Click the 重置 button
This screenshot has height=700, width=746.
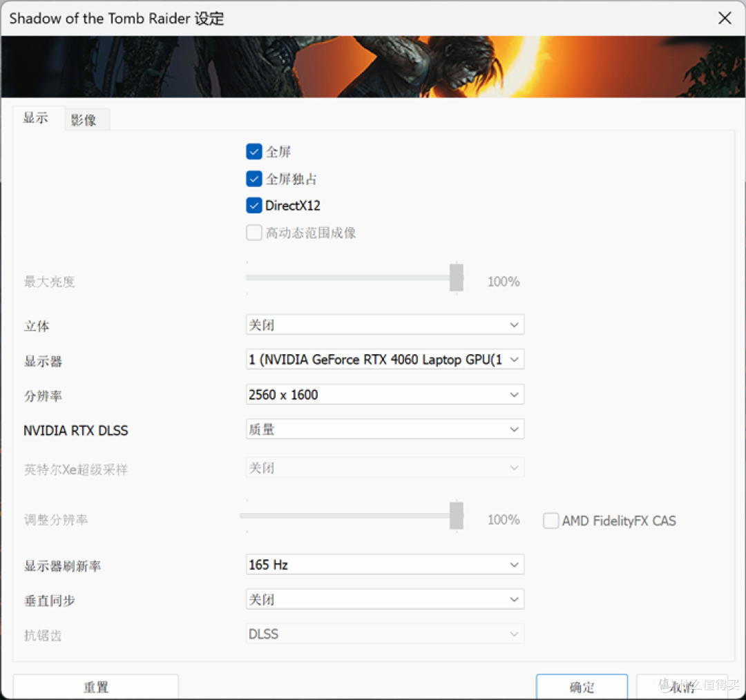point(95,687)
